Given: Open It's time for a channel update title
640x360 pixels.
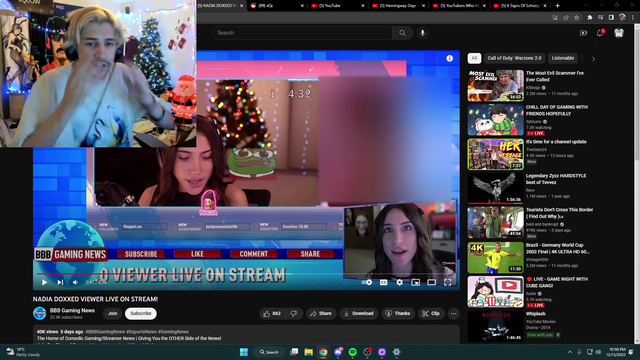Looking at the screenshot, I should click(x=556, y=142).
